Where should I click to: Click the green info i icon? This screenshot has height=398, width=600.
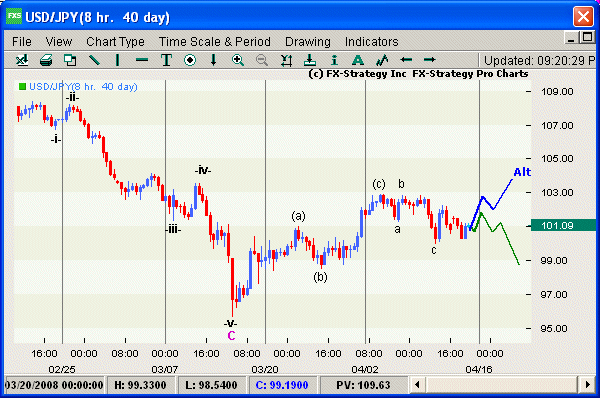pyautogui.click(x=334, y=60)
